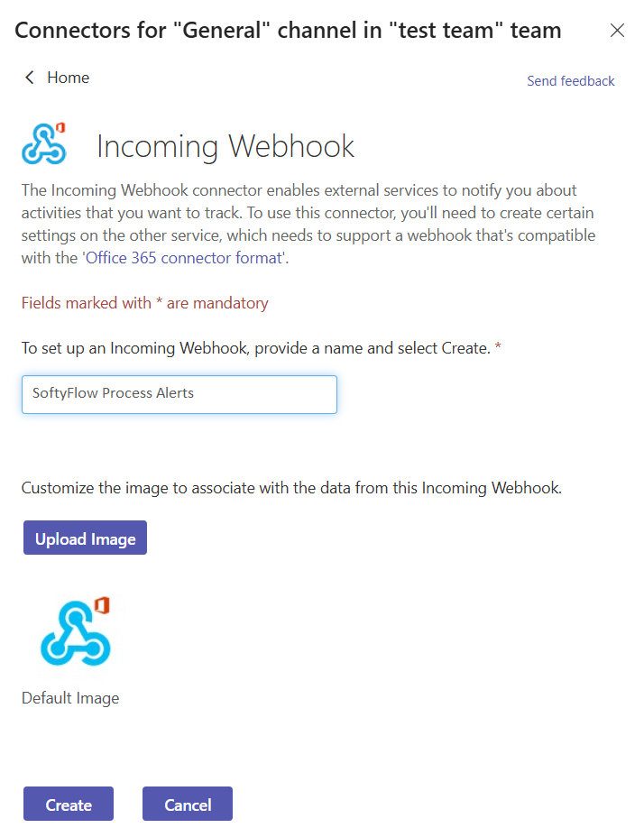Go back to the Home page

click(x=68, y=78)
